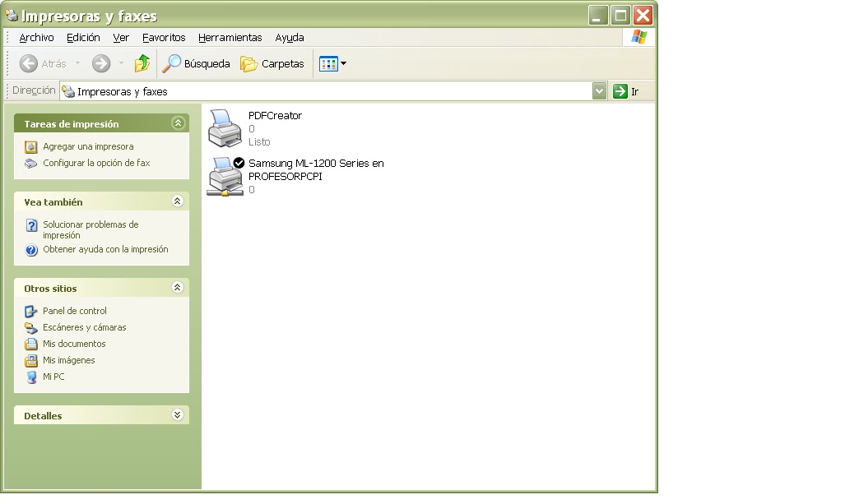Image resolution: width=859 pixels, height=504 pixels.
Task: Open the Views icon dropdown
Action: (x=332, y=63)
